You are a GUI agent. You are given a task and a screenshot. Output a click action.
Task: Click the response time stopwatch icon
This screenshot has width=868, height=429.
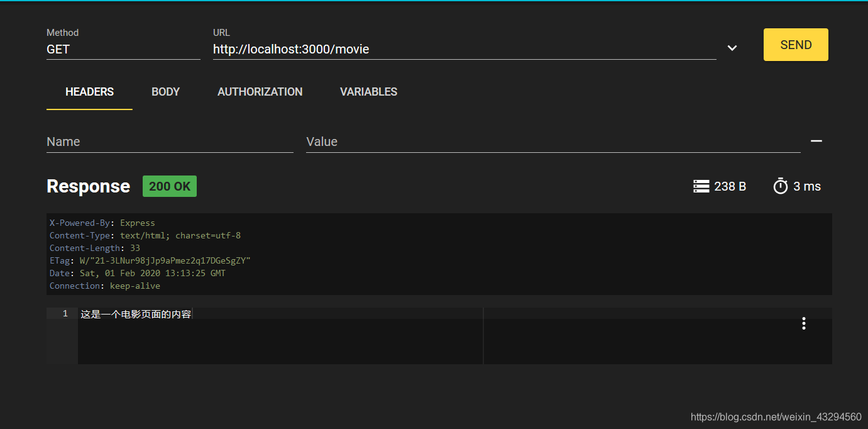point(781,186)
